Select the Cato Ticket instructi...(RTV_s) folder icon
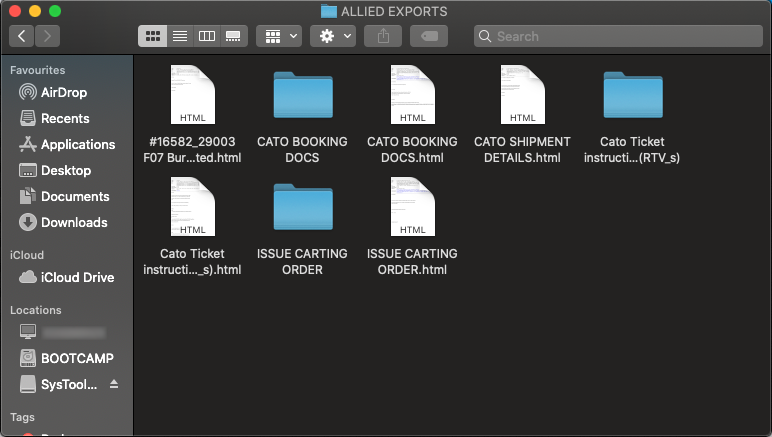 (x=633, y=95)
